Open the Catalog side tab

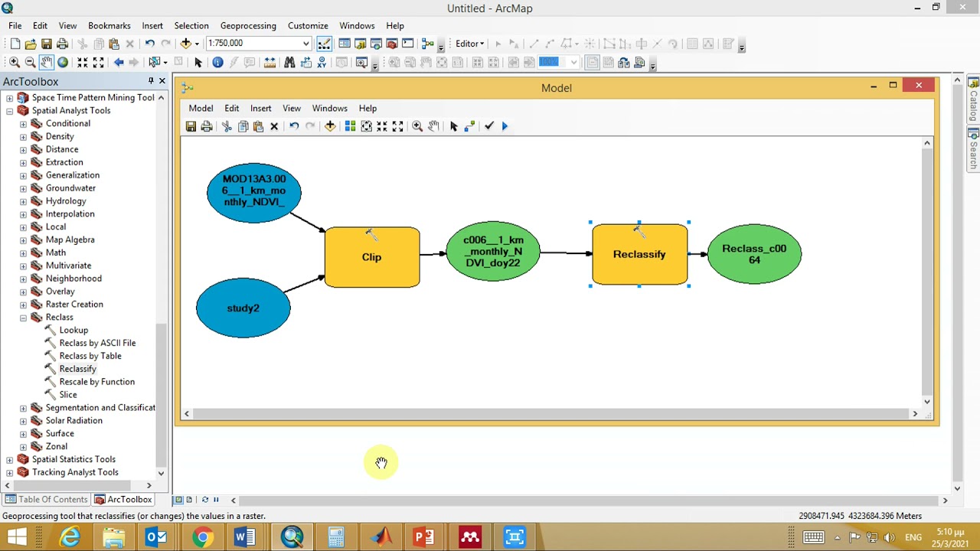973,99
